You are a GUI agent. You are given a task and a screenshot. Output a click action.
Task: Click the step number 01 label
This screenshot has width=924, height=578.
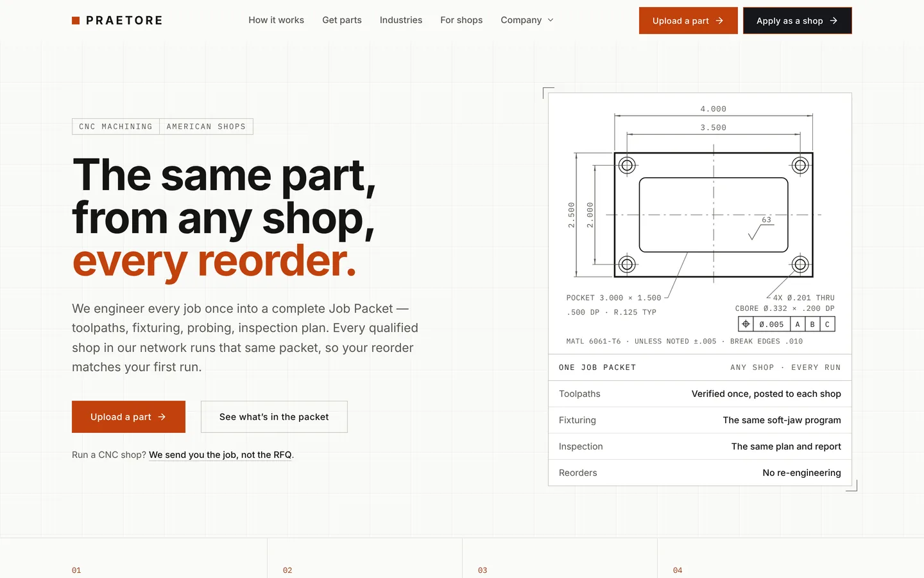point(76,570)
